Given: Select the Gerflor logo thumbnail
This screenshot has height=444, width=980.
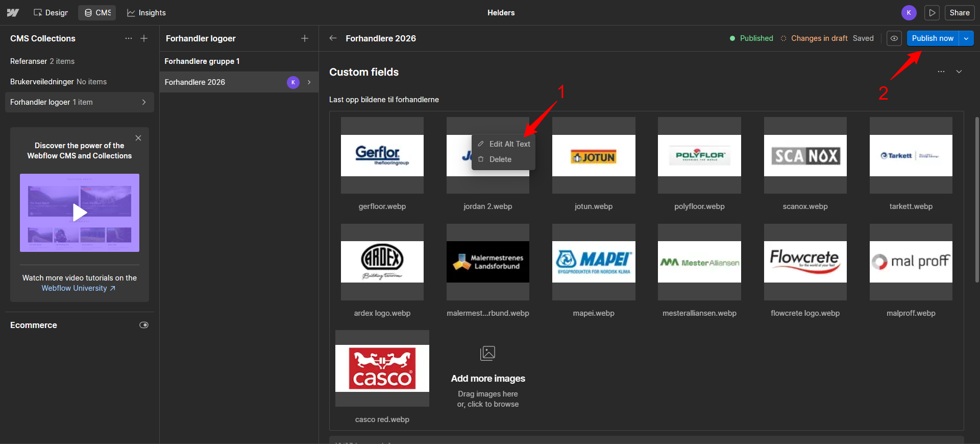Looking at the screenshot, I should pos(382,155).
